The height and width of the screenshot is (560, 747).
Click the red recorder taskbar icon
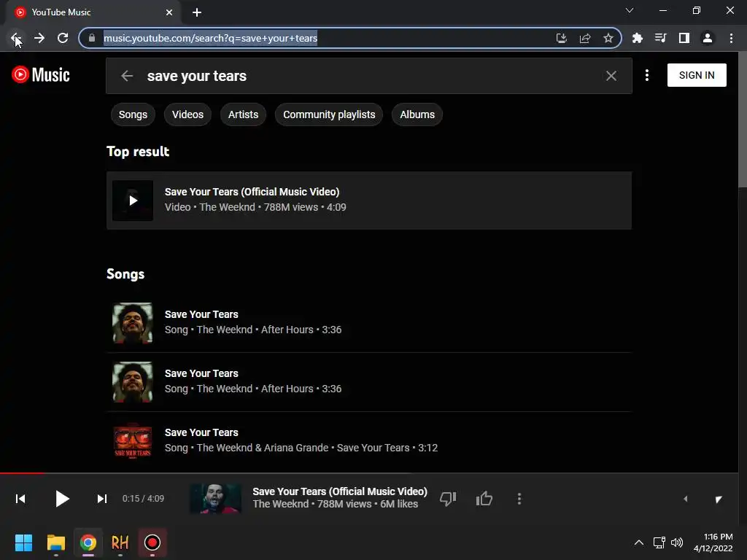point(152,542)
